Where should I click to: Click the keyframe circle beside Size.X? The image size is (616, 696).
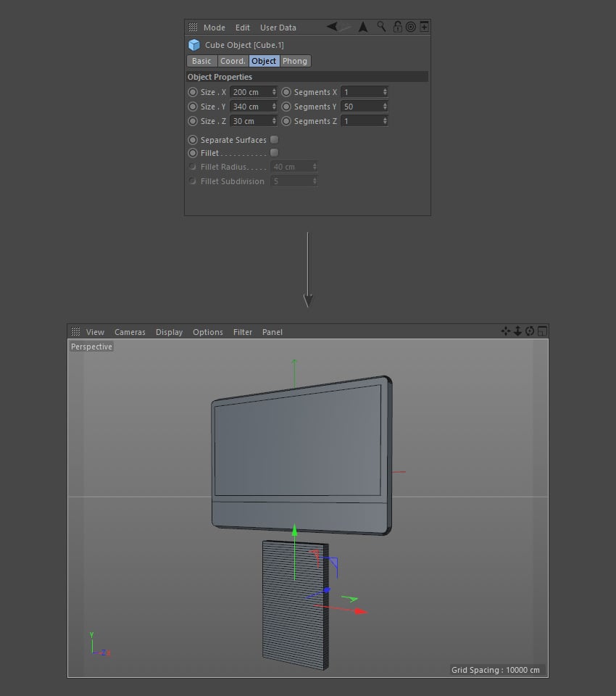click(x=192, y=92)
